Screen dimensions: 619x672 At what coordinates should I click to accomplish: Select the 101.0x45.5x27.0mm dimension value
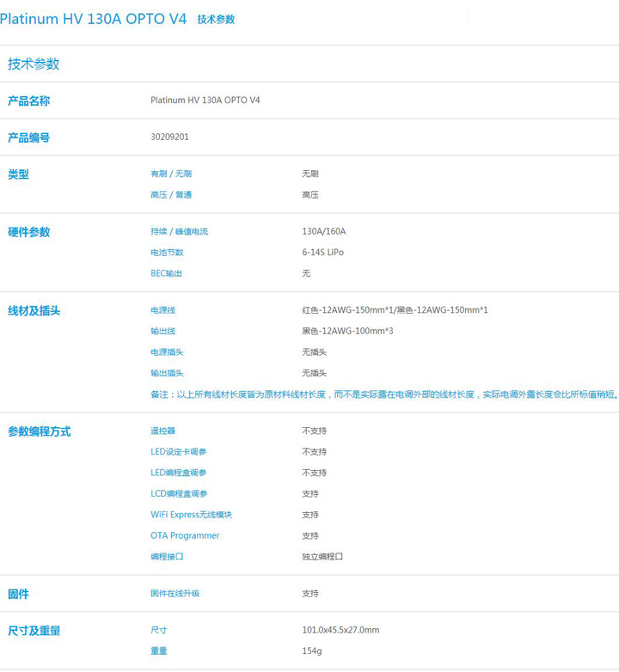tap(340, 630)
